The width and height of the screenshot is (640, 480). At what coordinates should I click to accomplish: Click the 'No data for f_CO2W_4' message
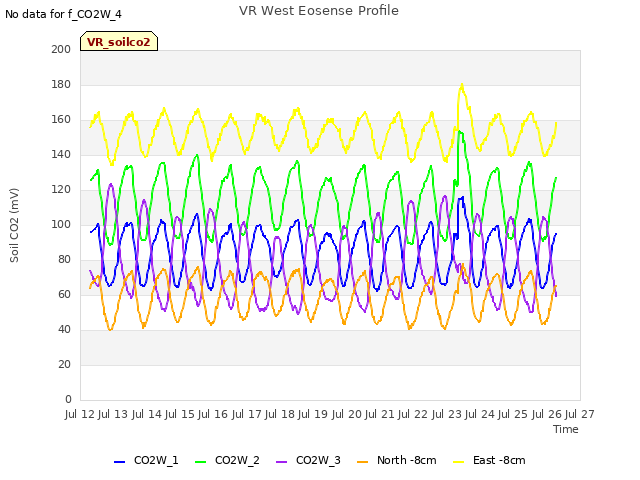[63, 14]
